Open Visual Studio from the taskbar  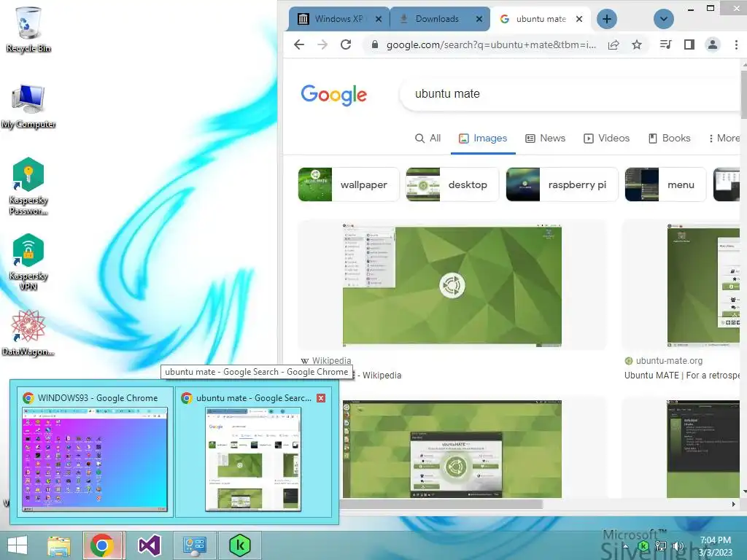[x=149, y=545]
